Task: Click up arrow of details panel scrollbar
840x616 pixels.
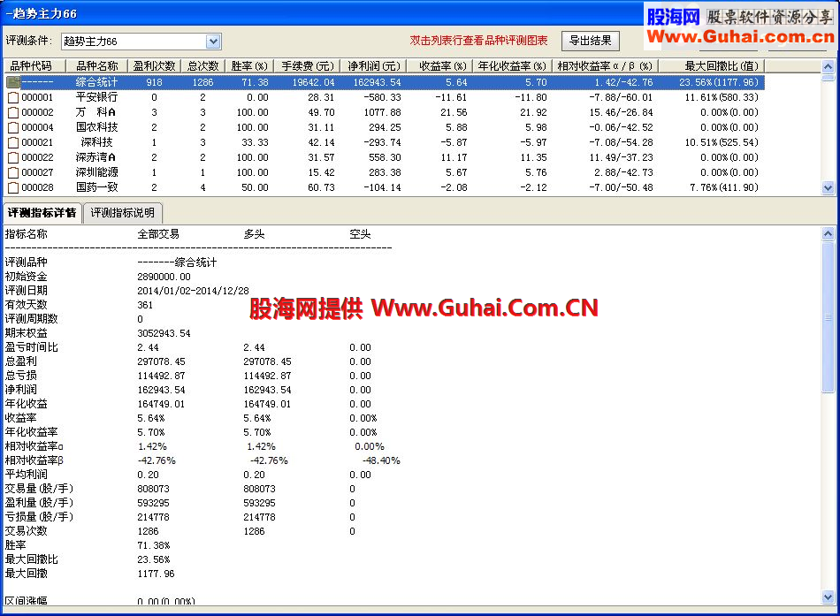Action: [828, 233]
